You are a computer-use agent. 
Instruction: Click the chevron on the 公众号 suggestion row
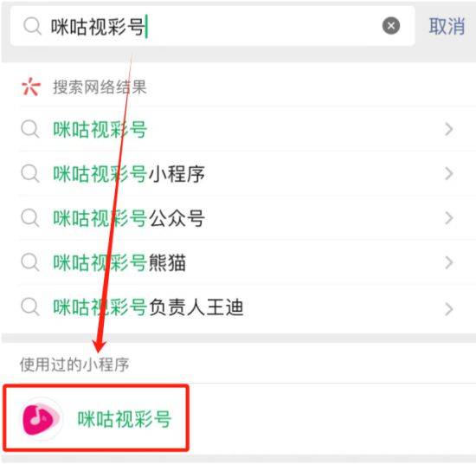449,218
